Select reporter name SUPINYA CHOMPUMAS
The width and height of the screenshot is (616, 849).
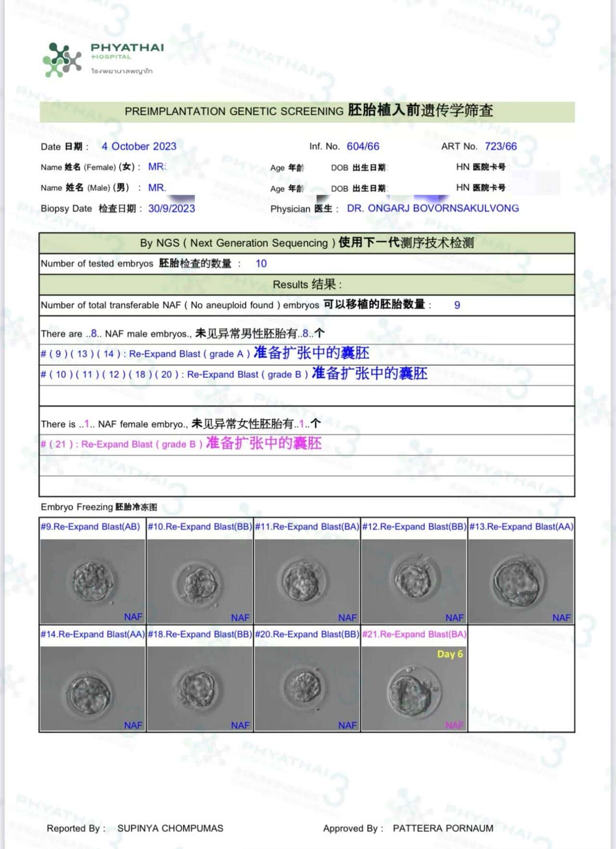[x=170, y=828]
